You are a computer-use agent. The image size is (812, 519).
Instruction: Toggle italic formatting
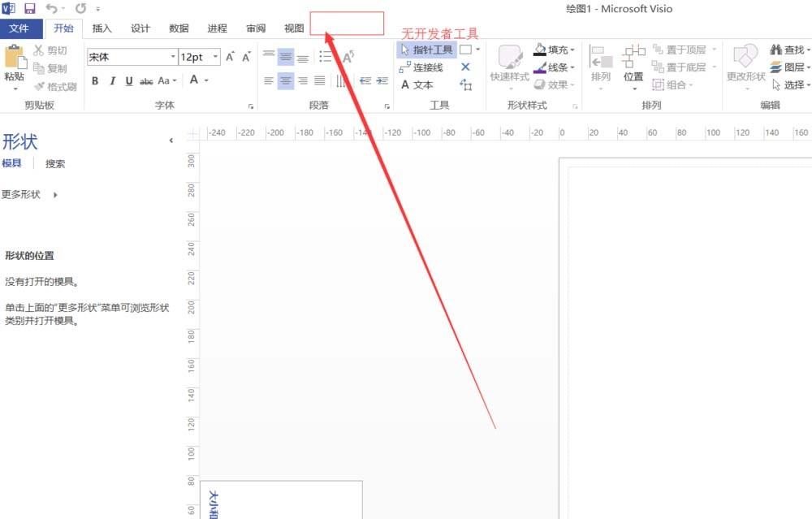112,80
